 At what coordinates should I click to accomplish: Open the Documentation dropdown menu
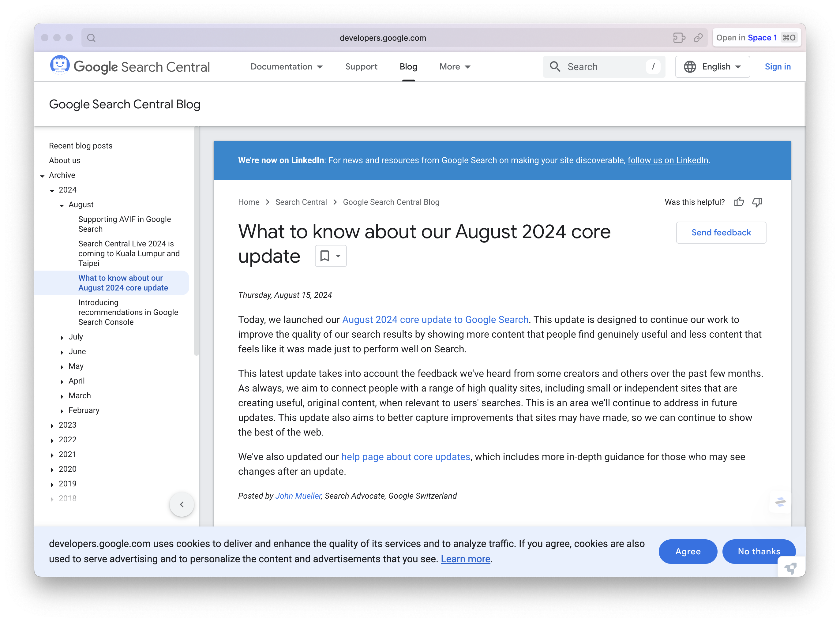coord(287,67)
